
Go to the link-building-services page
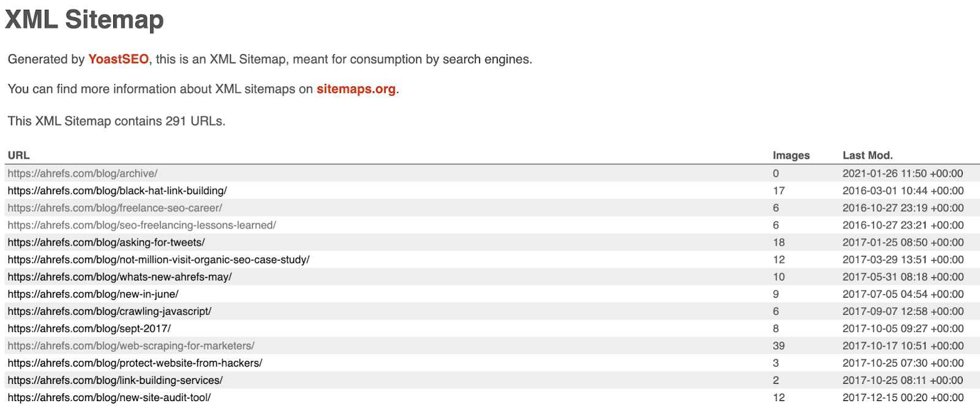[x=115, y=380]
